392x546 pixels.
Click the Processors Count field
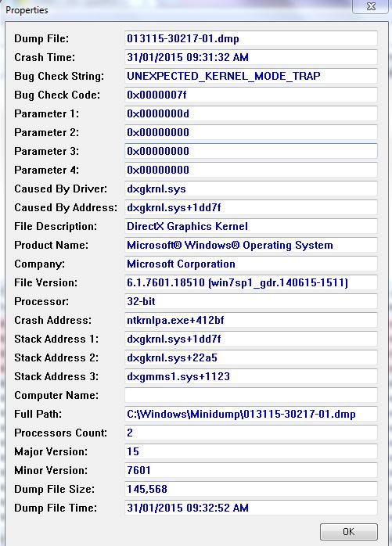coord(251,433)
